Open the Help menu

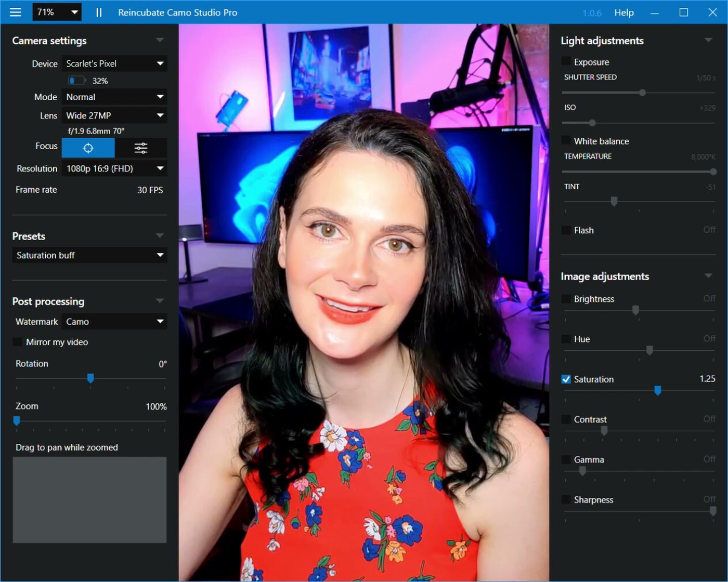(x=623, y=12)
